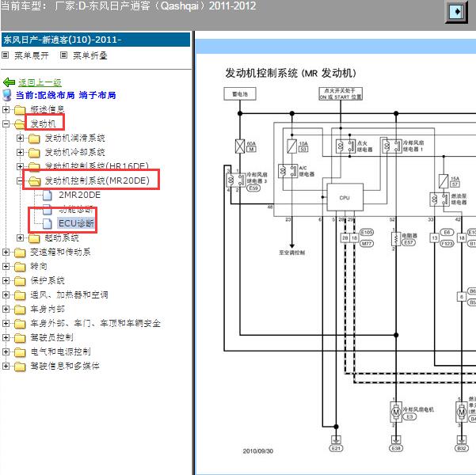Expand the 发动机润滑系统 folder
Viewport: 476px width, 475px height.
click(x=20, y=138)
